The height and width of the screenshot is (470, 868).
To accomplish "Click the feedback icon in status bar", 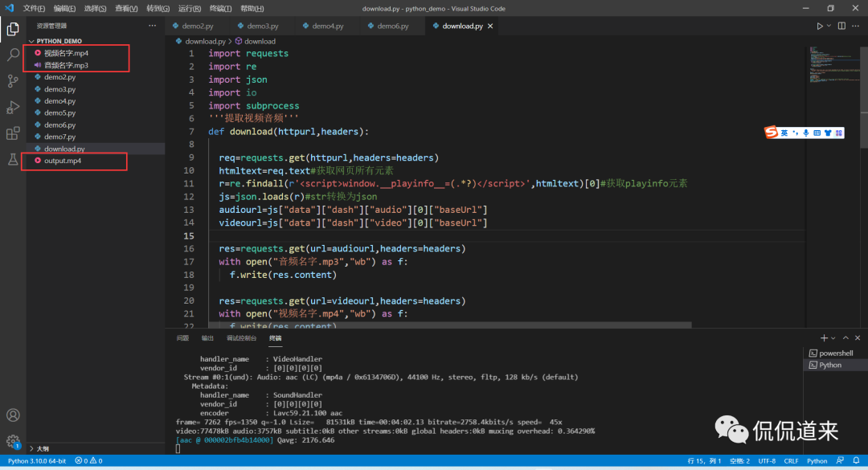I will pyautogui.click(x=841, y=460).
